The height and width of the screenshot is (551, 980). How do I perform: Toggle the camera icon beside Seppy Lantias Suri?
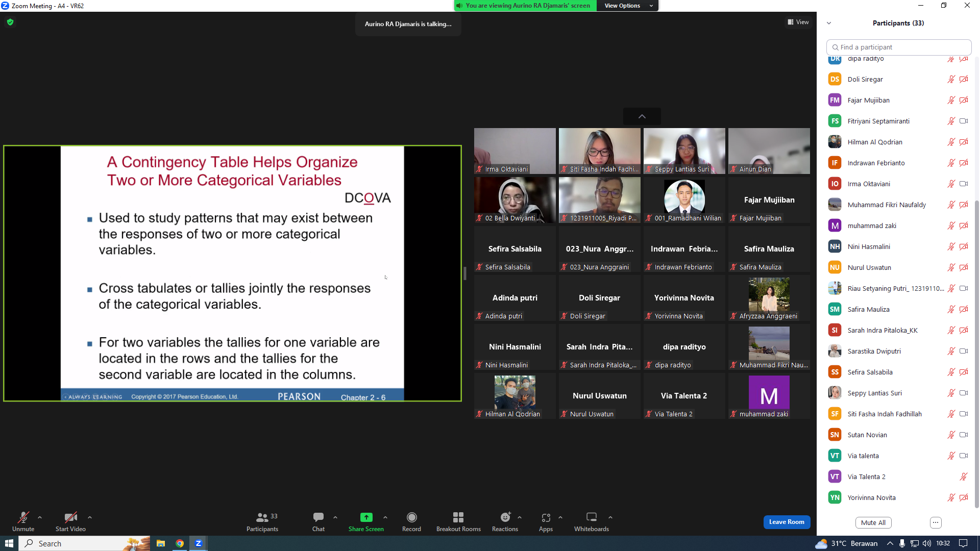[964, 393]
